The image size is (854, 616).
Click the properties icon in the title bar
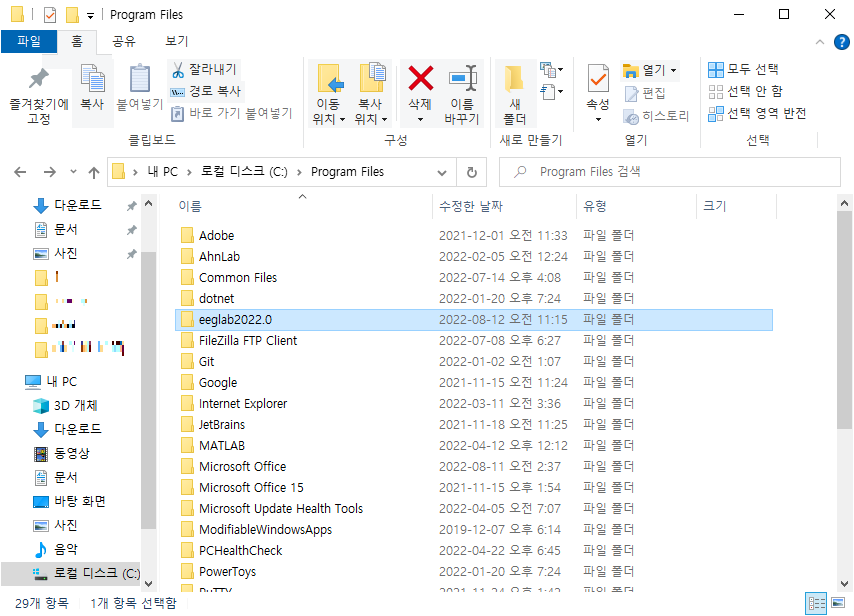(50, 15)
